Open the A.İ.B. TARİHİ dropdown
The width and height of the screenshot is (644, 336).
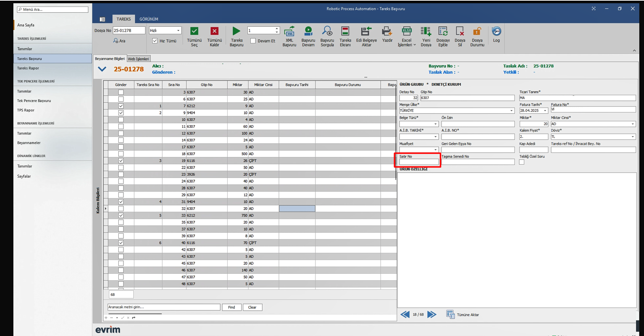tap(436, 137)
